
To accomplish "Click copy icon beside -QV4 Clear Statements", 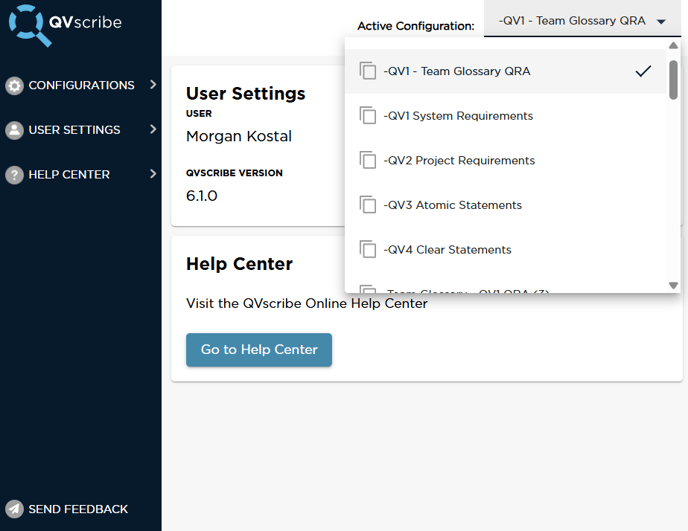I will pyautogui.click(x=368, y=250).
